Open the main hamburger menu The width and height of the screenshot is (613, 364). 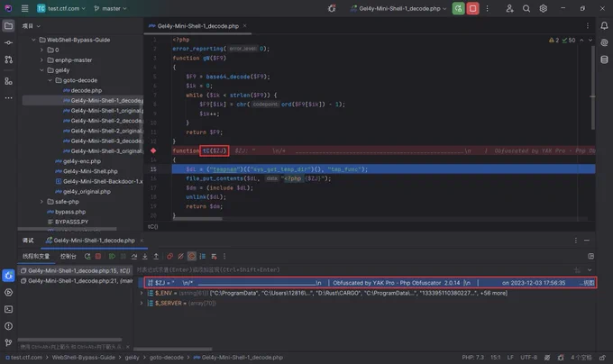click(24, 8)
